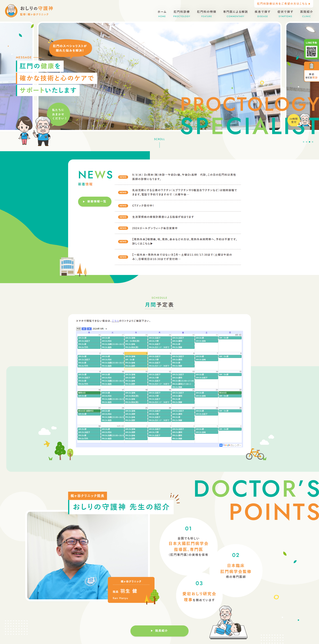Click 秋分の日 振替休日 entry in calendar
This screenshot has height=644, width=319.
tap(89, 411)
